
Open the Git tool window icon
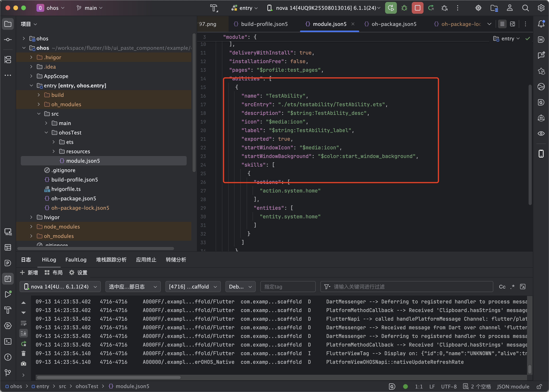(x=8, y=373)
